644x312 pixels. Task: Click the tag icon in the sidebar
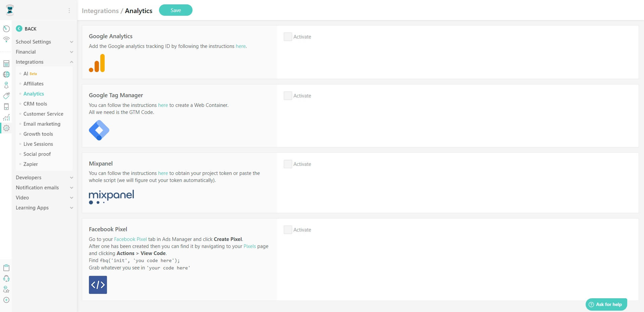[6, 96]
